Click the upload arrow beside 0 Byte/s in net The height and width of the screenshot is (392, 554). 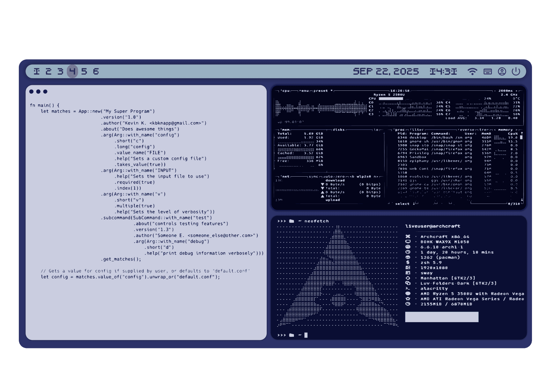point(323,192)
